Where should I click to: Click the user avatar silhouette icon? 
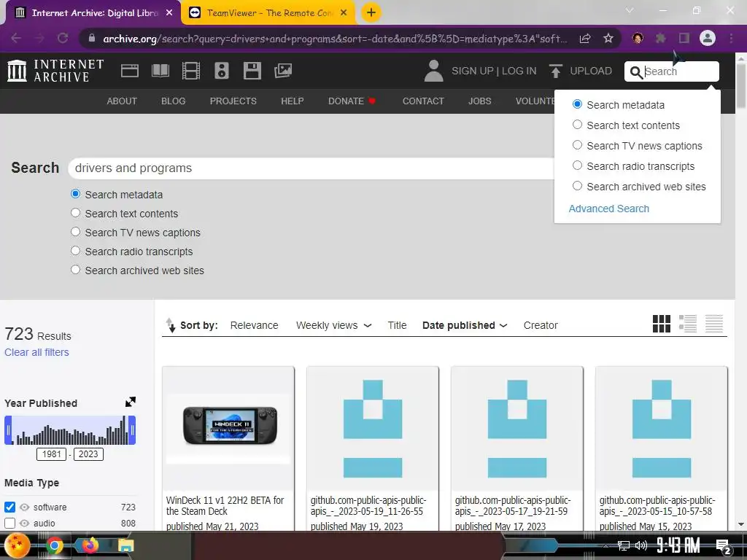[433, 71]
